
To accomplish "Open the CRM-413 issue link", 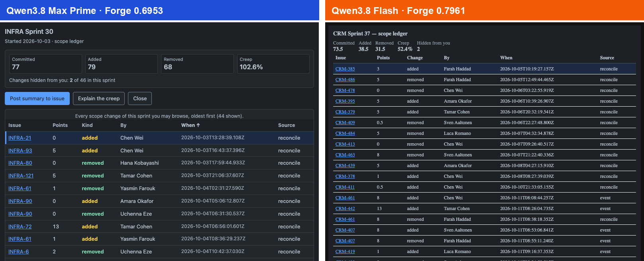I will point(345,144).
